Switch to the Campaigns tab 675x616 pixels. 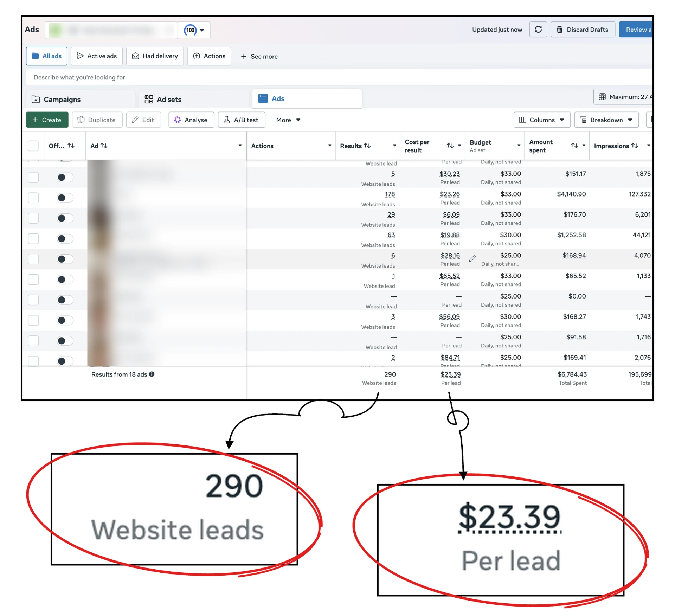[x=81, y=100]
